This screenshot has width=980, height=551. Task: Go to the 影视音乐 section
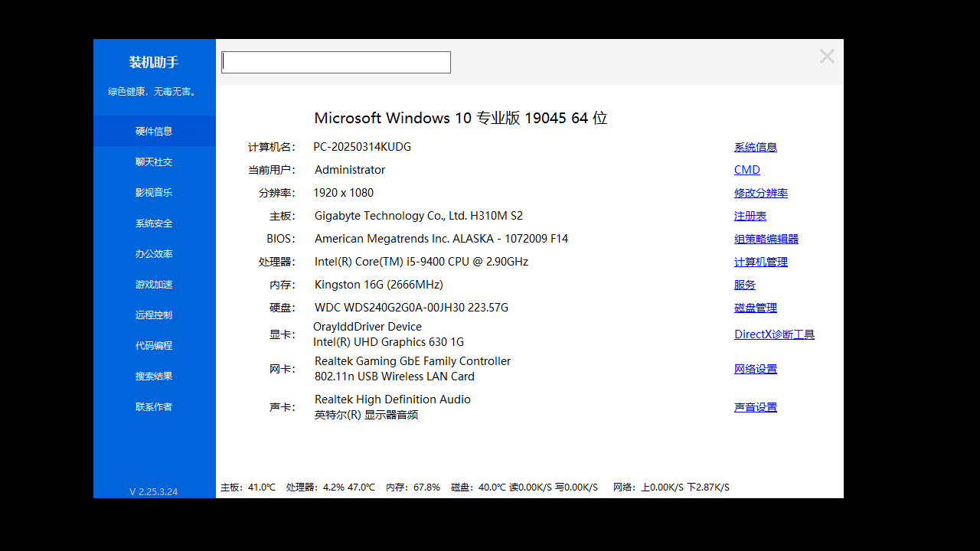(155, 192)
